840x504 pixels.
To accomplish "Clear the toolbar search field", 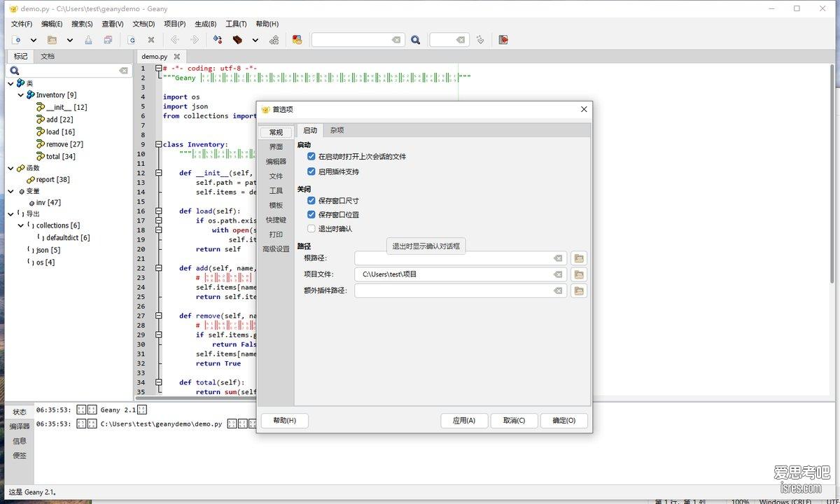I will [396, 40].
